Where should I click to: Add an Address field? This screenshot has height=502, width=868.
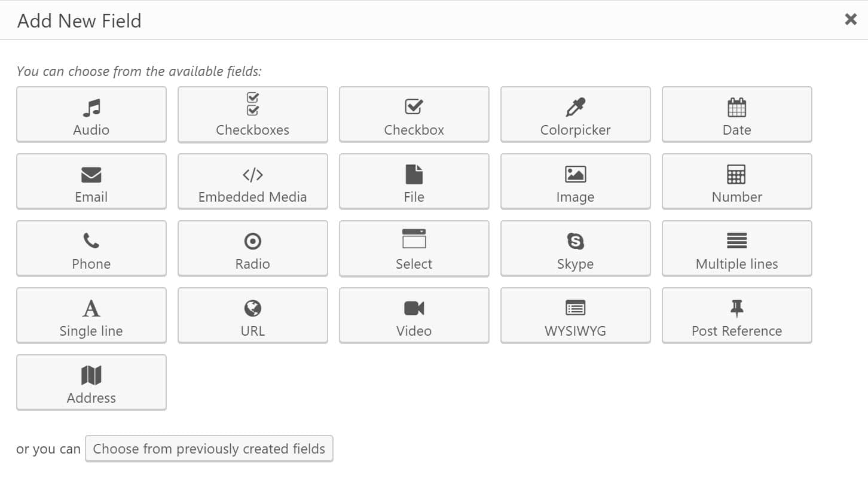tap(91, 382)
